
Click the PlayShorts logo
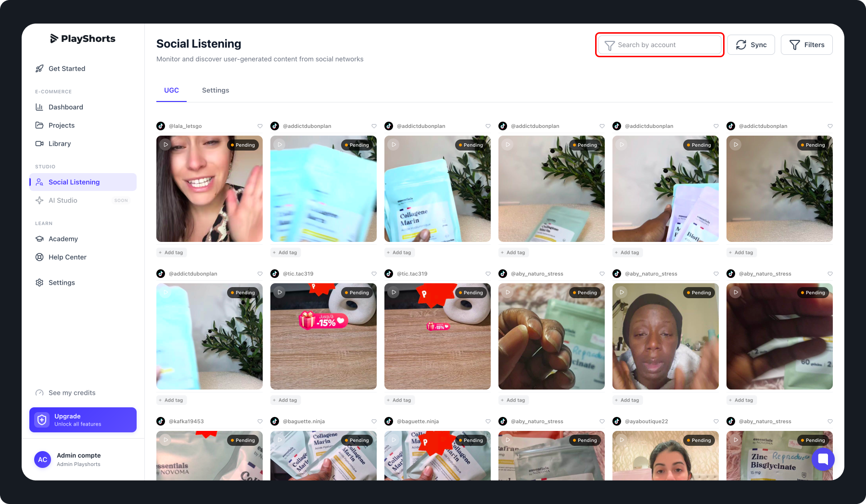[x=83, y=38]
